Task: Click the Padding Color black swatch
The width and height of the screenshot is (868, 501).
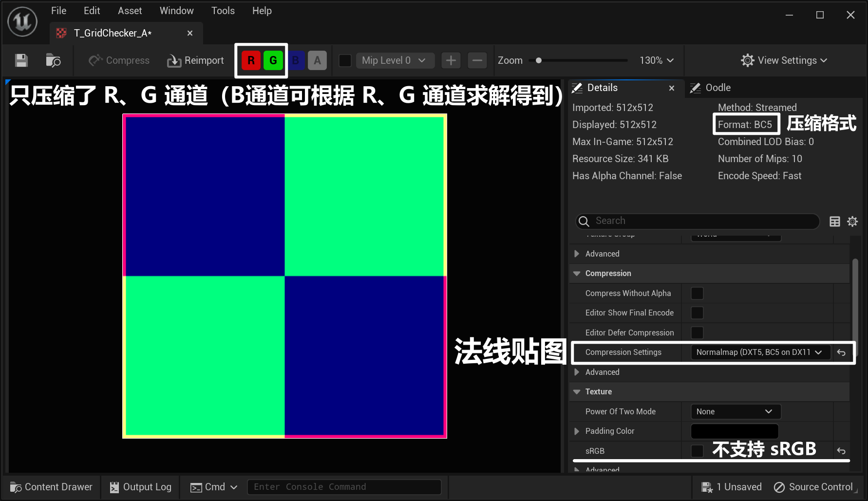Action: [x=734, y=431]
